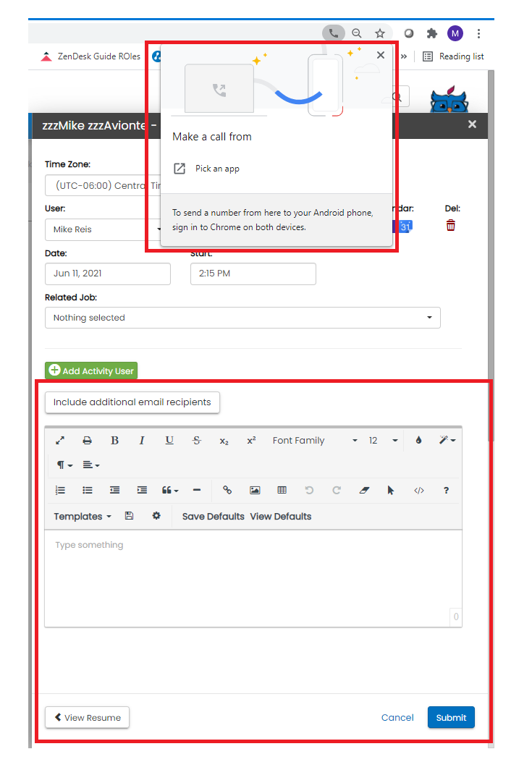The image size is (532, 762).
Task: Insert a horizontal line
Action: click(196, 490)
